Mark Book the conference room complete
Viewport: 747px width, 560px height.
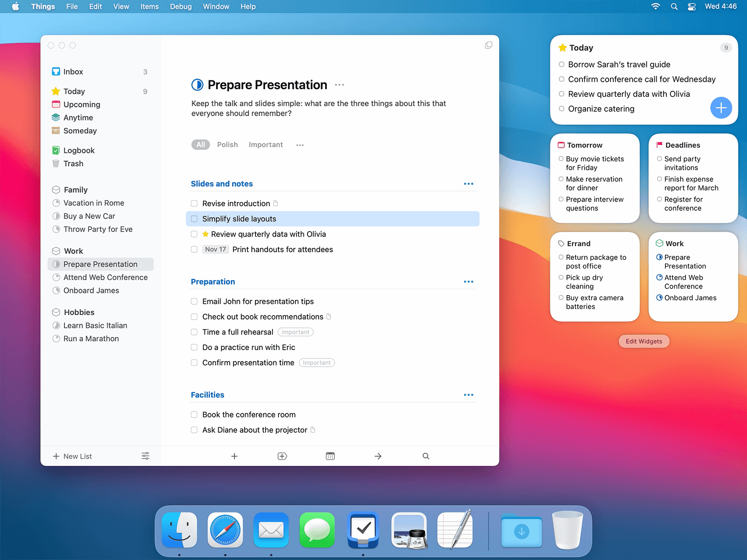point(194,414)
